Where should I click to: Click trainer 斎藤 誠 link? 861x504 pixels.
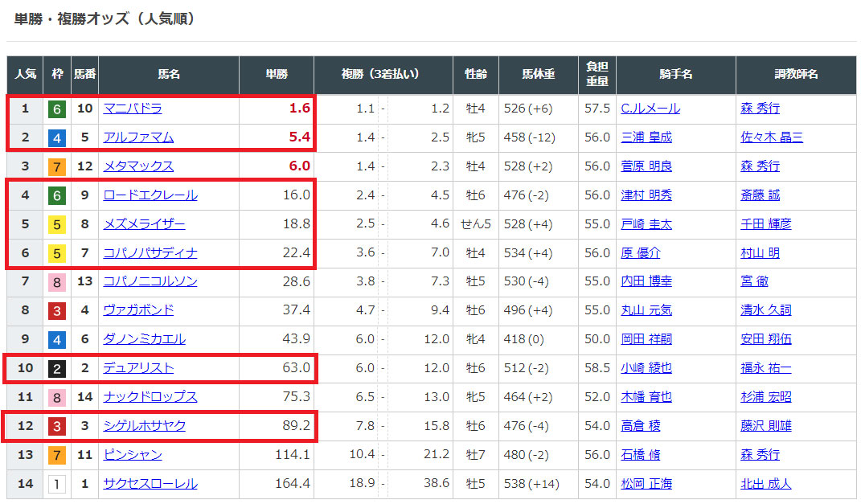tap(760, 195)
